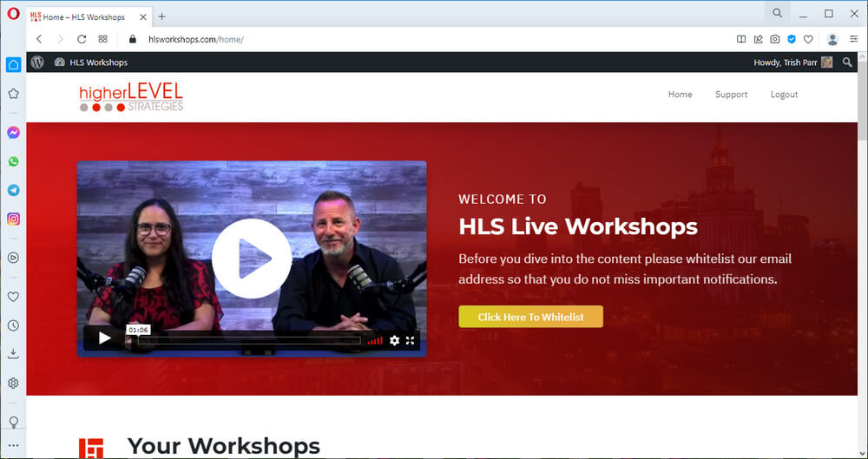
Task: Click the higherLEVEL Strategies logo
Action: click(x=131, y=96)
